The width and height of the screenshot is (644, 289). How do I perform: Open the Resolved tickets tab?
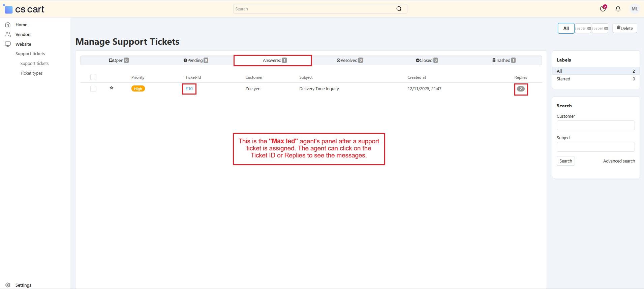349,61
